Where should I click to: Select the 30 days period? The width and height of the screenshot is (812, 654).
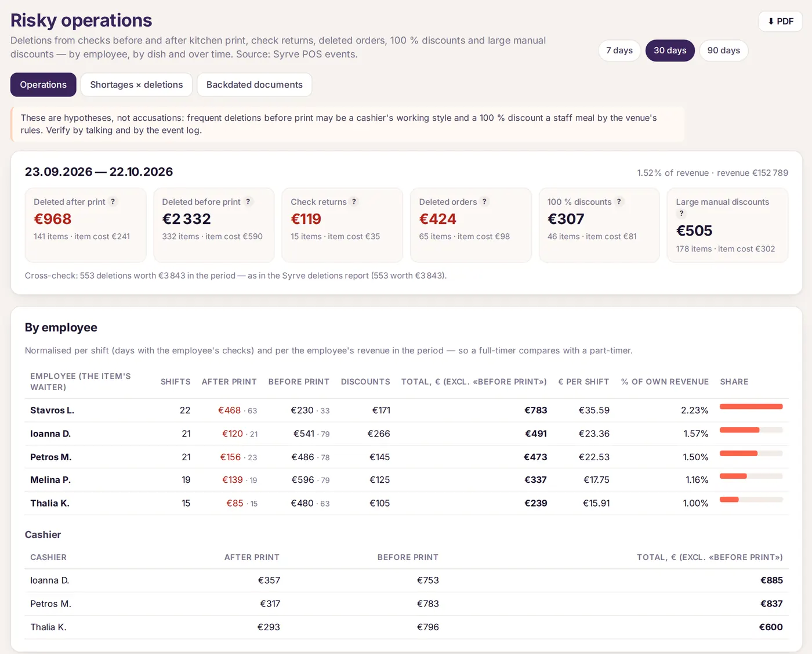(670, 50)
